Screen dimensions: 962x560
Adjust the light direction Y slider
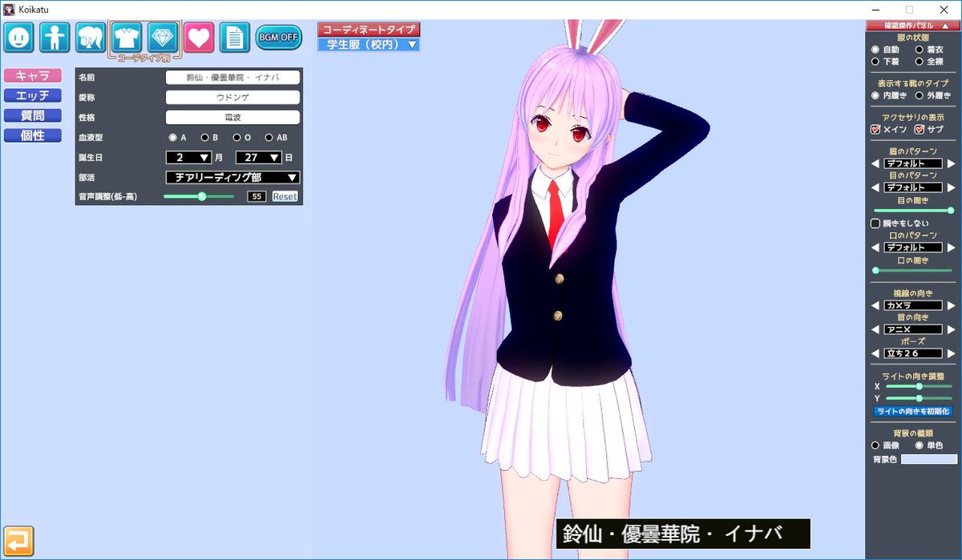click(x=920, y=398)
